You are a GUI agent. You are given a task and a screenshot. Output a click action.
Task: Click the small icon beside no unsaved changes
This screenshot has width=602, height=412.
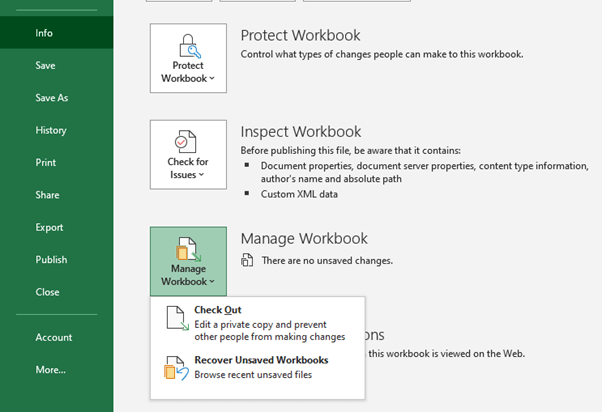click(247, 261)
